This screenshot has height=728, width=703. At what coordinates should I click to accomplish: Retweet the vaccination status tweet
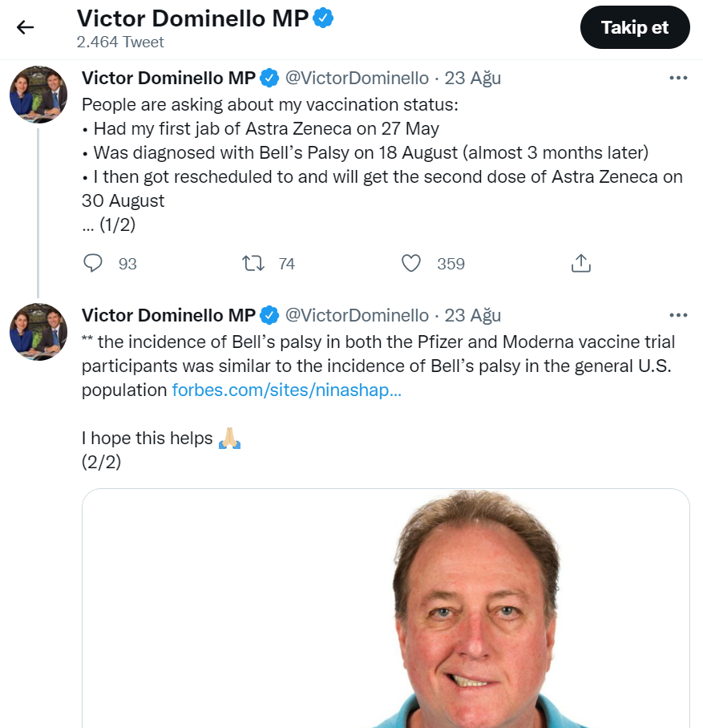tap(253, 264)
